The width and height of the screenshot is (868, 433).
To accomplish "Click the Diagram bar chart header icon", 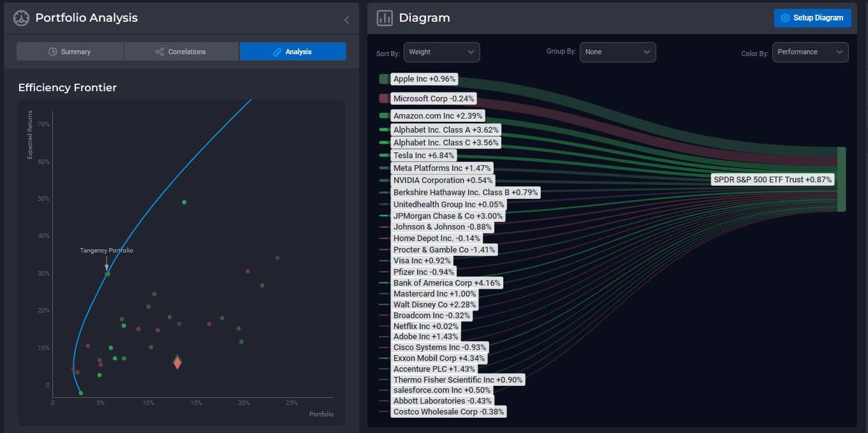I will click(385, 18).
